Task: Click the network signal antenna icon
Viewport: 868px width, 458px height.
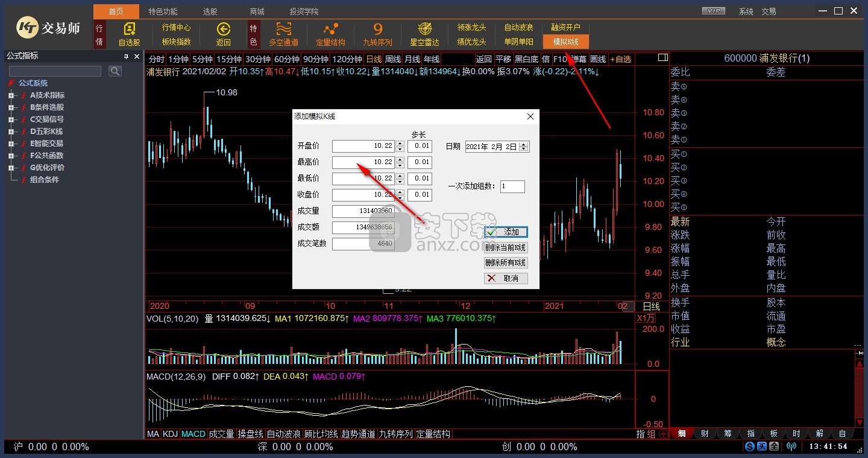Action: [791, 447]
